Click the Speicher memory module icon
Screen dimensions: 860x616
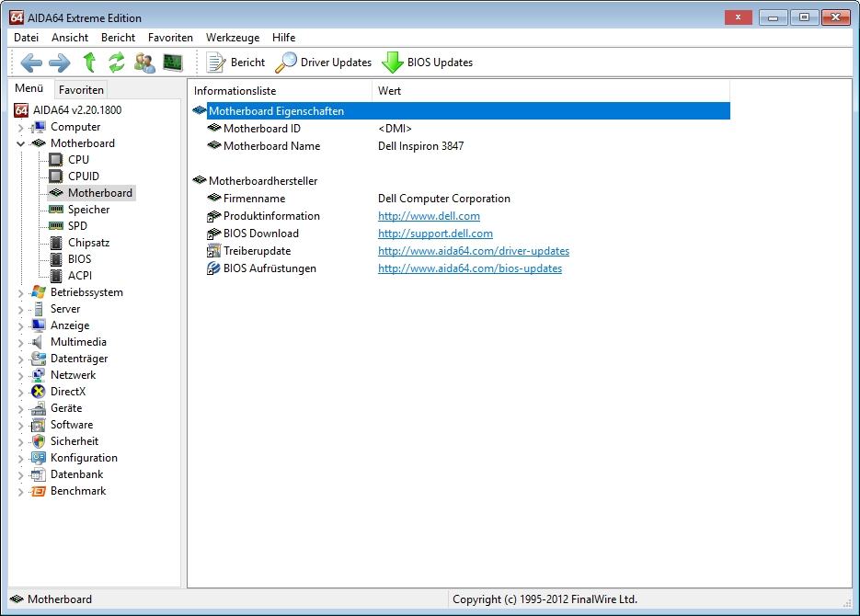pos(56,210)
